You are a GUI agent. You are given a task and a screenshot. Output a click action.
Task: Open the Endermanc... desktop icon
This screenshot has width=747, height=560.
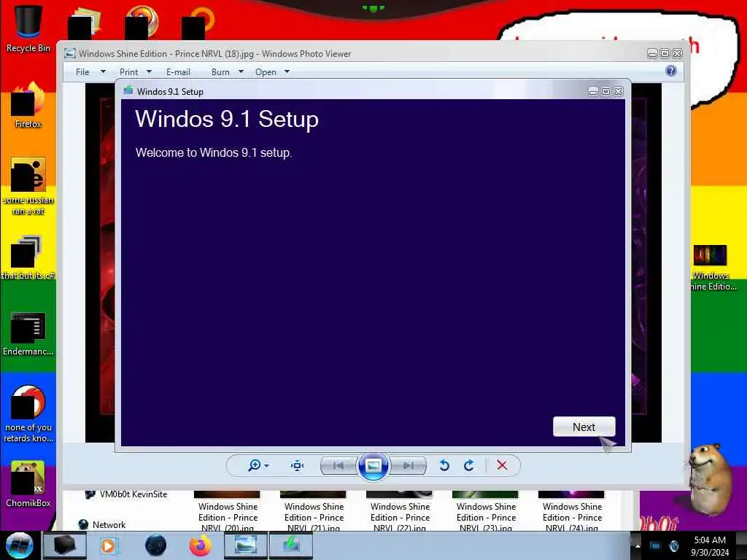click(x=28, y=334)
